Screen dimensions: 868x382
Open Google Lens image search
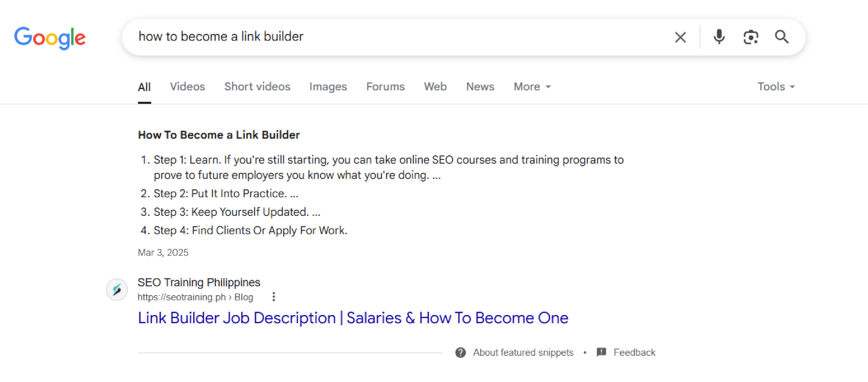pos(750,37)
